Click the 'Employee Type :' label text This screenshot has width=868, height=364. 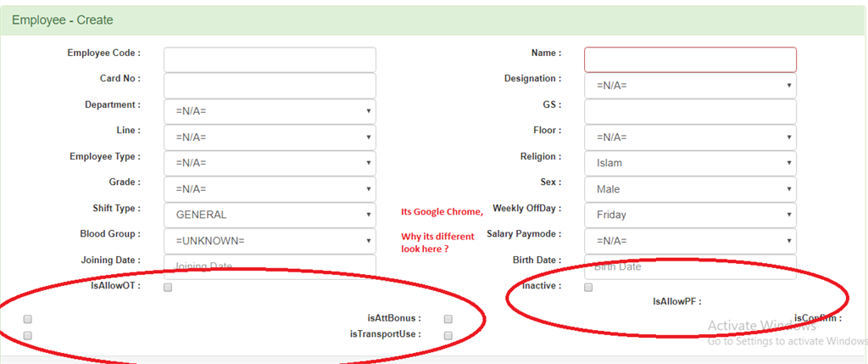[105, 156]
